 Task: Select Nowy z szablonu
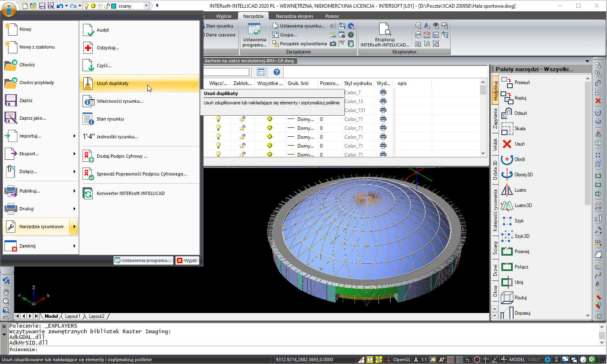40,47
